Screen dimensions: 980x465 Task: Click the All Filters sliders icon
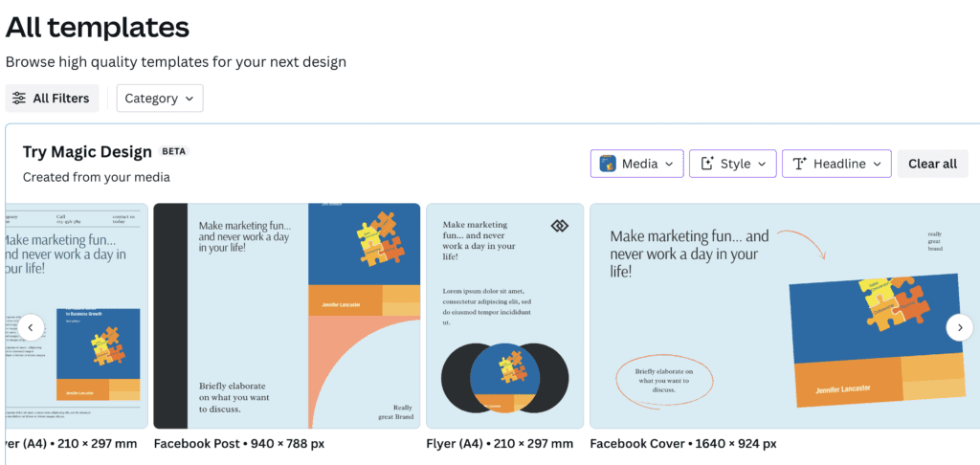pos(19,98)
